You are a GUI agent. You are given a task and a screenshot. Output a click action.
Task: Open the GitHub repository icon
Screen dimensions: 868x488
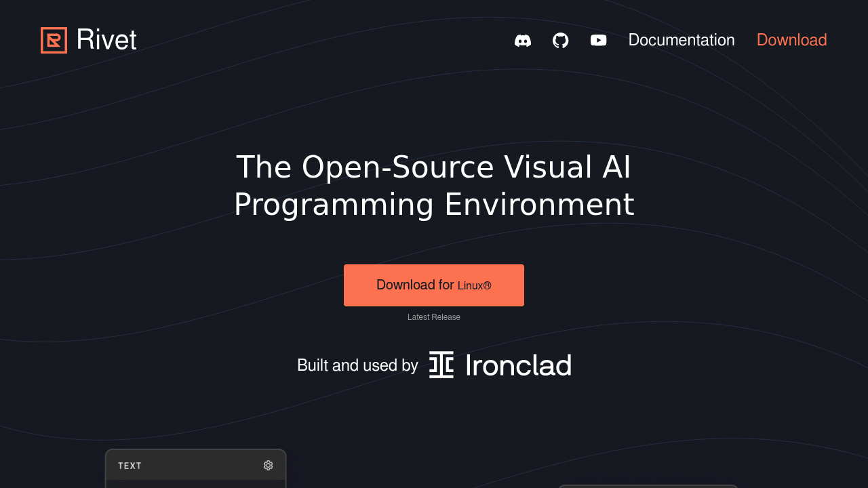pyautogui.click(x=561, y=40)
